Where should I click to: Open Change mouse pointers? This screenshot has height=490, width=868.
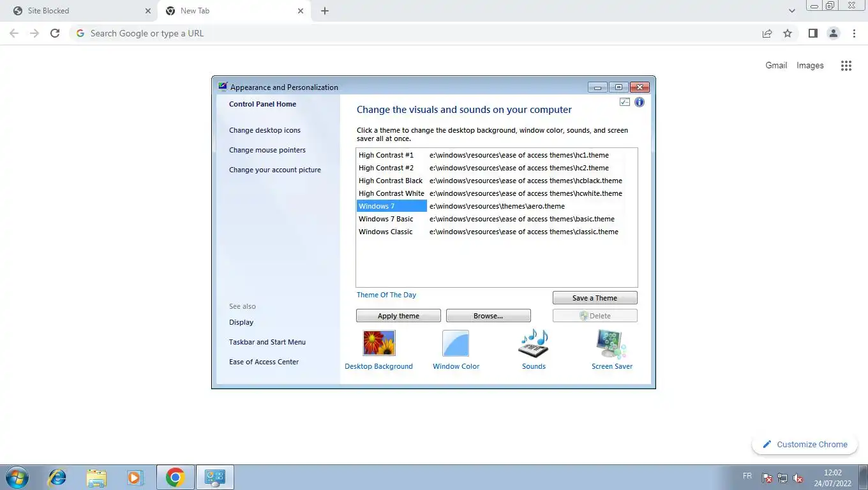267,150
